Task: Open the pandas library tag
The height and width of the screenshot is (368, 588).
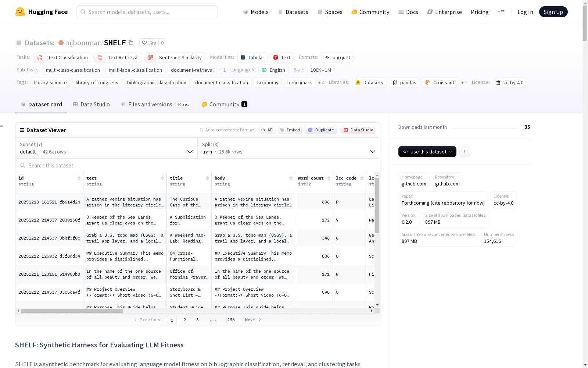Action: (x=404, y=82)
